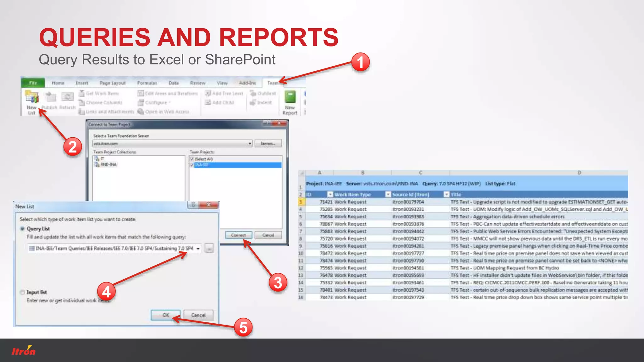Click the Indent command
Image resolution: width=644 pixels, height=362 pixels.
pyautogui.click(x=261, y=102)
